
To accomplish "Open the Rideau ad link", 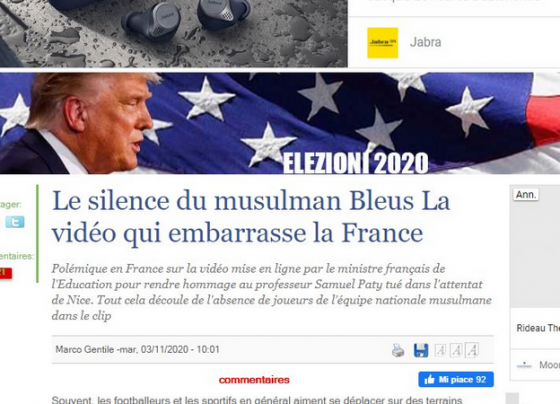I will pos(538,328).
